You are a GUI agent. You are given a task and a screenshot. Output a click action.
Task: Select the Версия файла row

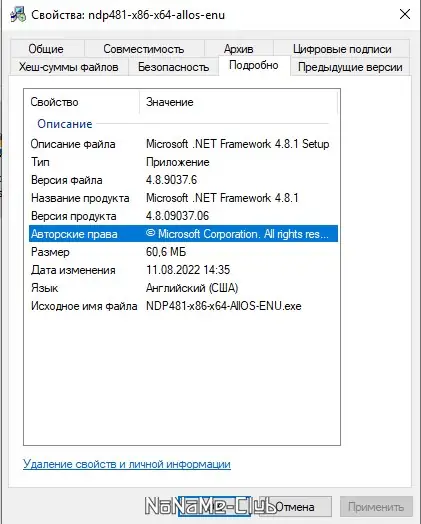[x=183, y=180]
